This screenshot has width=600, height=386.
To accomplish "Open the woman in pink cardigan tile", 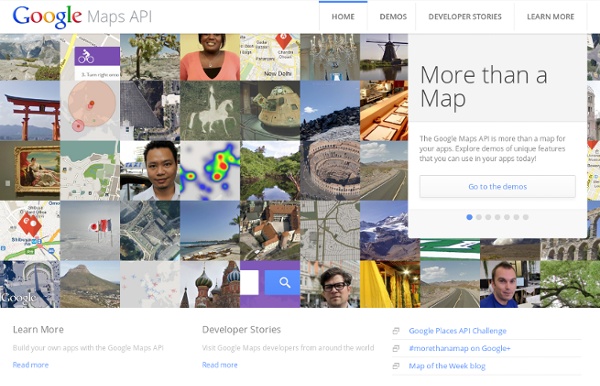I will coord(210,57).
